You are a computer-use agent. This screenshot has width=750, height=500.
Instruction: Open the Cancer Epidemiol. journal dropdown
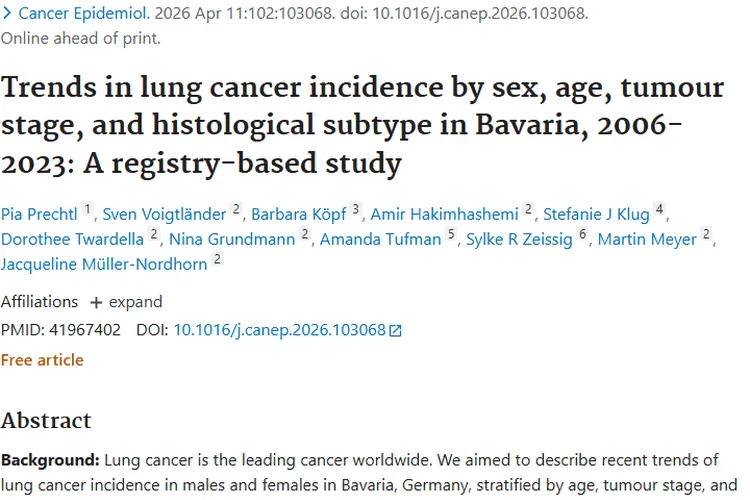84,15
